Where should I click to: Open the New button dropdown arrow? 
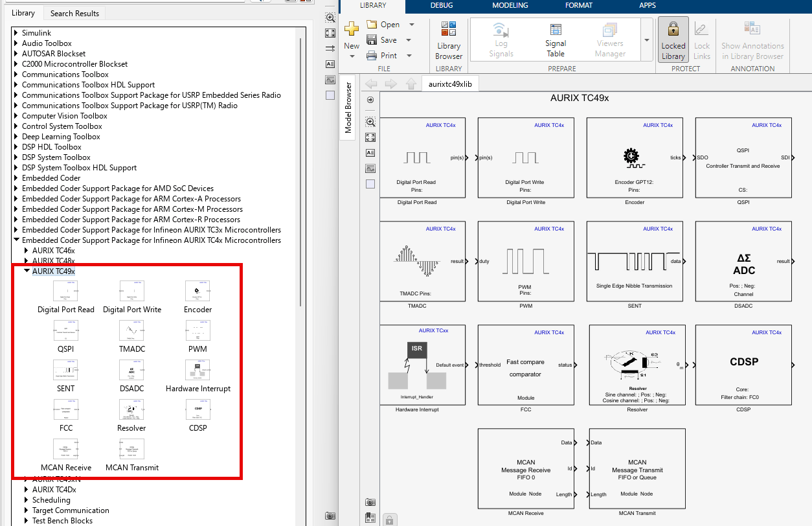point(352,56)
